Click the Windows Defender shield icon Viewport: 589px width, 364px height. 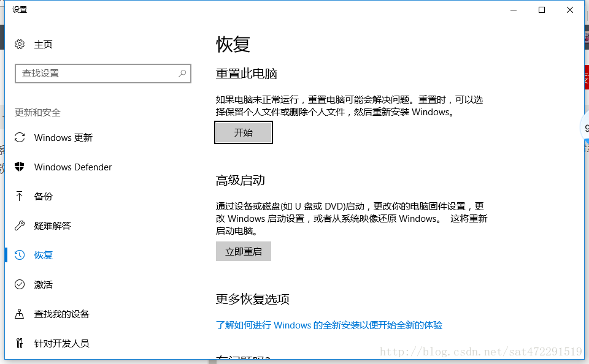point(20,167)
